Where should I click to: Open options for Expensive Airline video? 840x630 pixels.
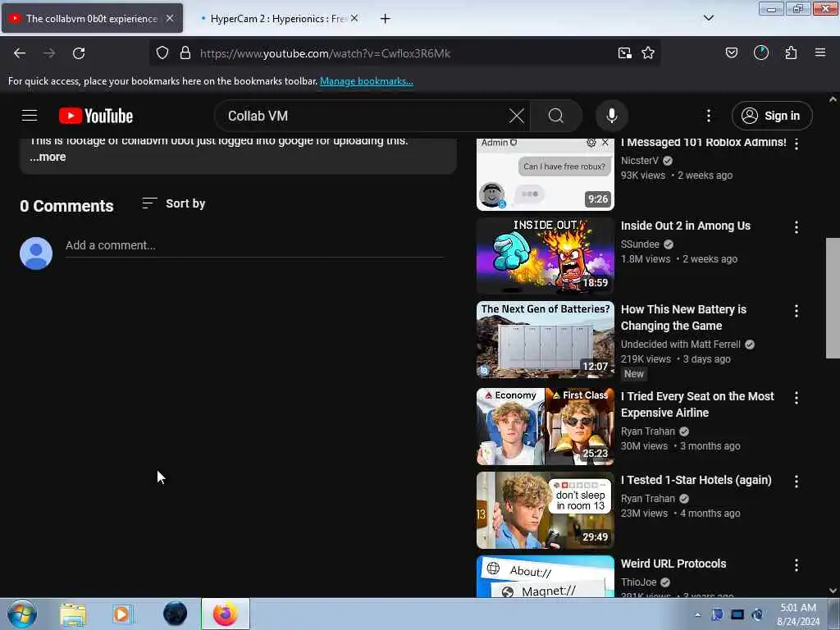pyautogui.click(x=796, y=398)
